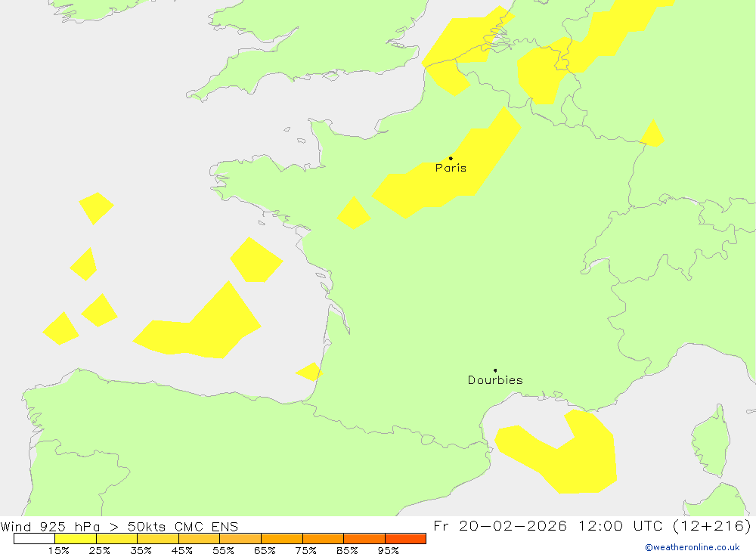Click the 45% legend label

pyautogui.click(x=181, y=550)
